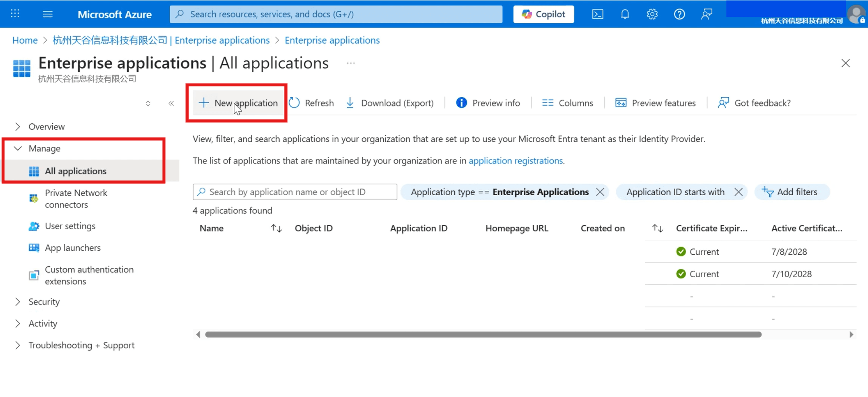Open the last Enterprise applications breadcrumb
The width and height of the screenshot is (868, 397).
(x=332, y=40)
